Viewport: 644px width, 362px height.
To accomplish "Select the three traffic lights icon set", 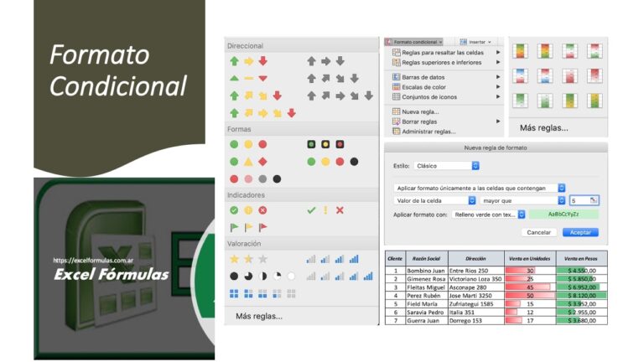I will [326, 144].
